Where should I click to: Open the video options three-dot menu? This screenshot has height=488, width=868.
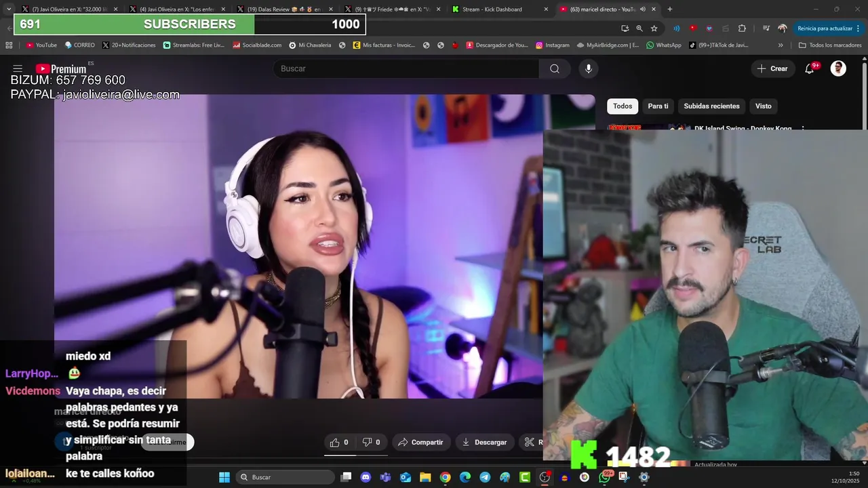(x=803, y=128)
